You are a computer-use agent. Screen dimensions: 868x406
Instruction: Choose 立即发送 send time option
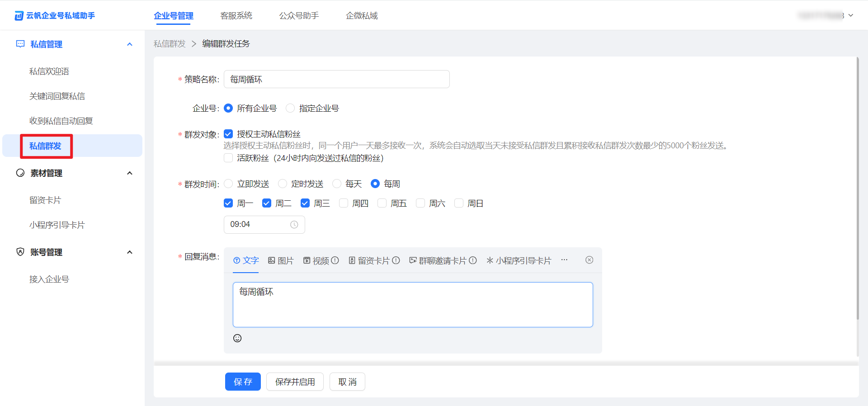pyautogui.click(x=228, y=184)
